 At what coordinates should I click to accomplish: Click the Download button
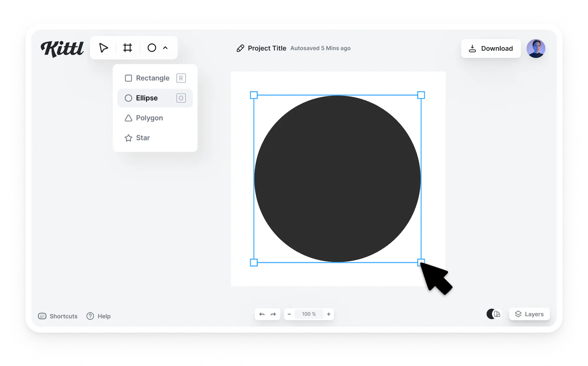491,48
